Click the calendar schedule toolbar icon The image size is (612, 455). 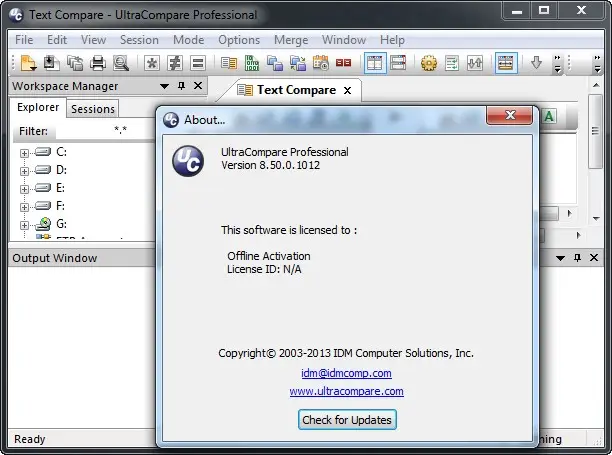tap(321, 63)
